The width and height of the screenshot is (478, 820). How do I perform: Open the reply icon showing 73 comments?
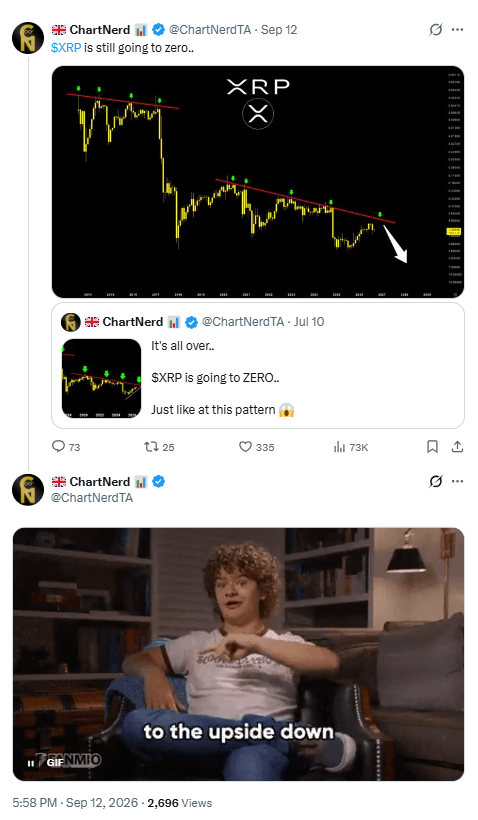(x=59, y=447)
